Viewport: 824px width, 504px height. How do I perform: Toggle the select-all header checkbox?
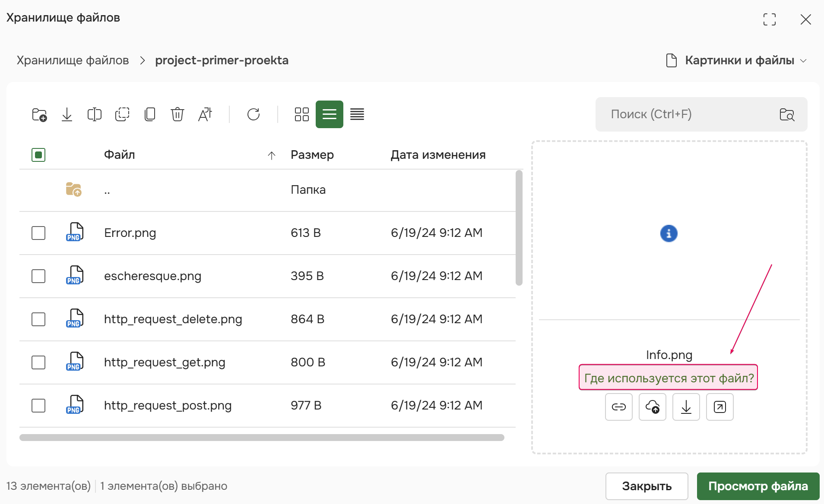tap(38, 155)
